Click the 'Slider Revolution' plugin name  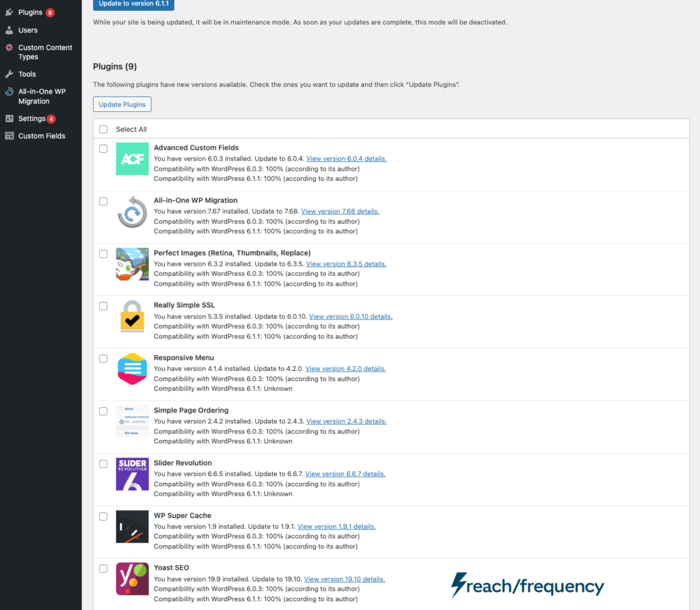coord(183,463)
